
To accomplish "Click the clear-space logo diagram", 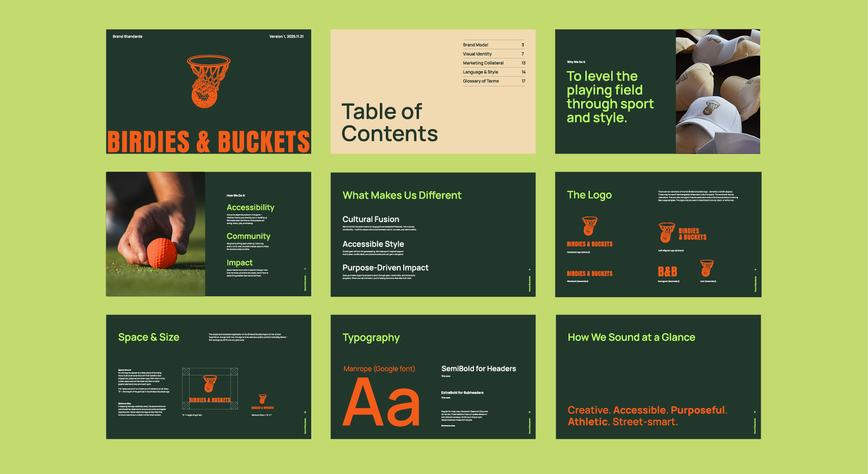I will (210, 389).
